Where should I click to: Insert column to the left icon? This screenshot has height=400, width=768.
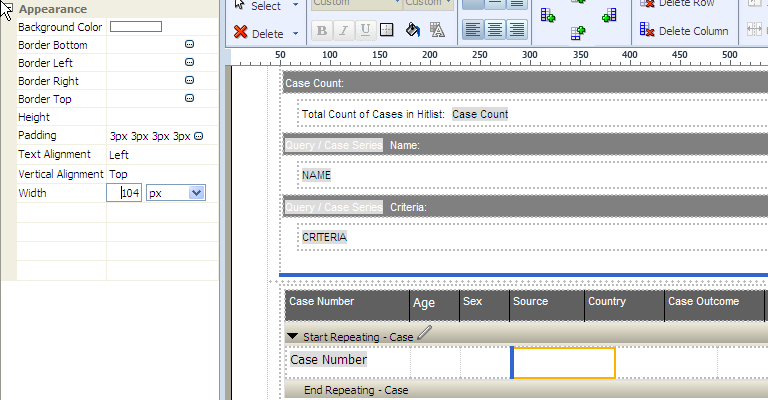(x=548, y=15)
